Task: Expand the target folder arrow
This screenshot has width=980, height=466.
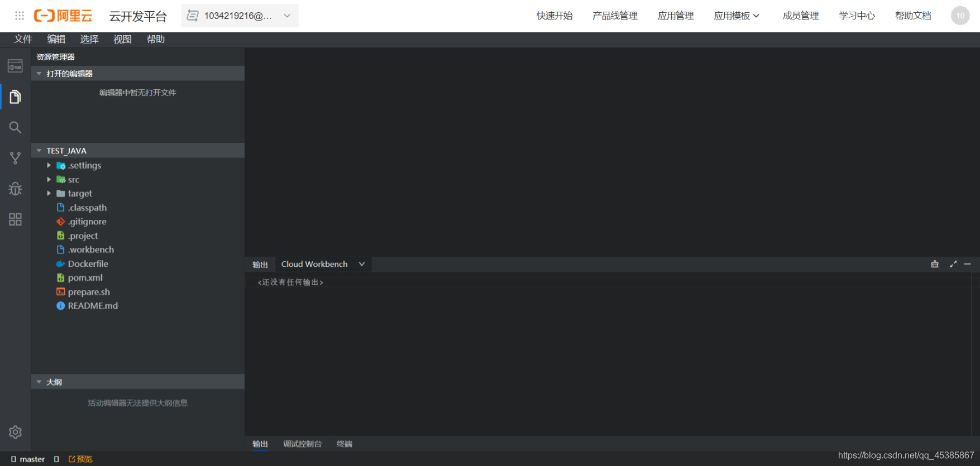Action: (x=49, y=193)
